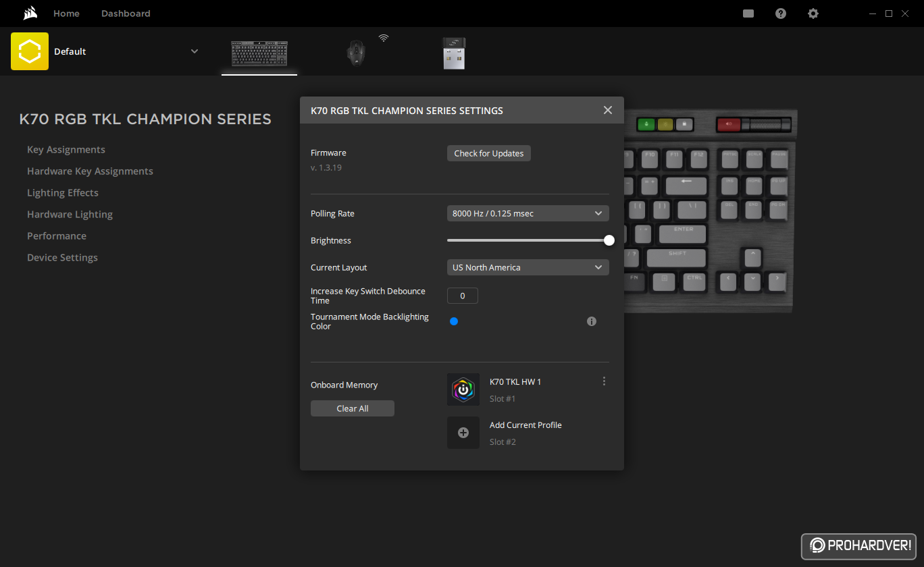Expand the Default profile dropdown chevron
This screenshot has height=567, width=924.
195,51
